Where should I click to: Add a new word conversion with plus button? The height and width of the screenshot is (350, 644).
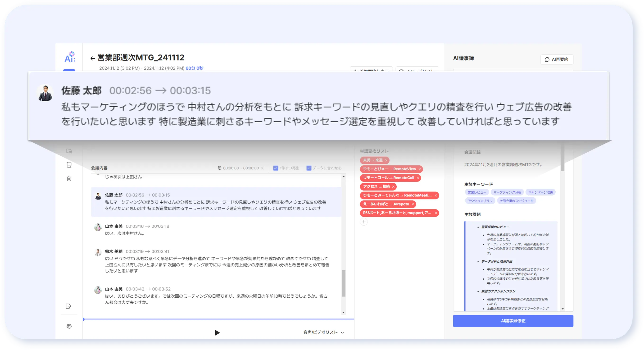coord(364,222)
